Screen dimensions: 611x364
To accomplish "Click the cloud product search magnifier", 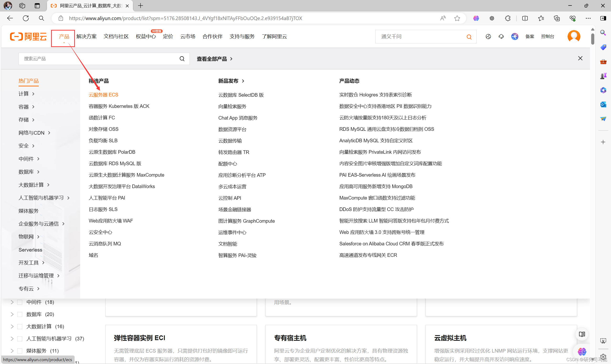I will [182, 59].
